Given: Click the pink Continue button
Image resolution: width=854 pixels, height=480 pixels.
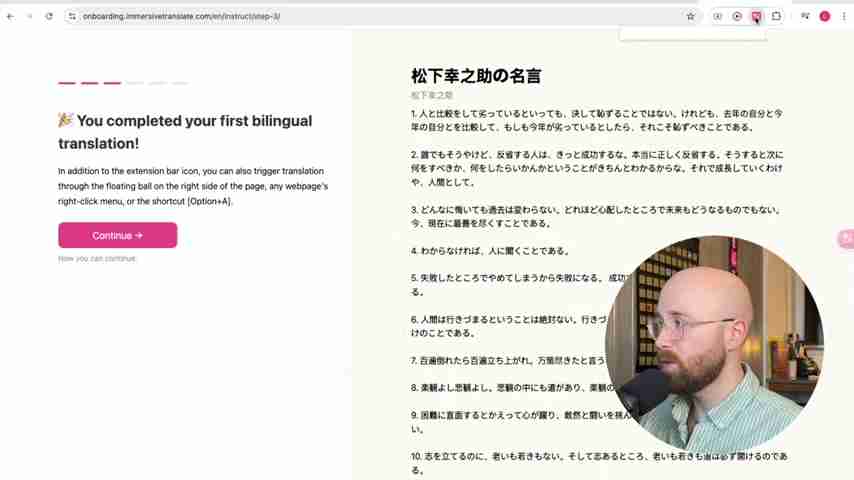Looking at the screenshot, I should coord(118,235).
